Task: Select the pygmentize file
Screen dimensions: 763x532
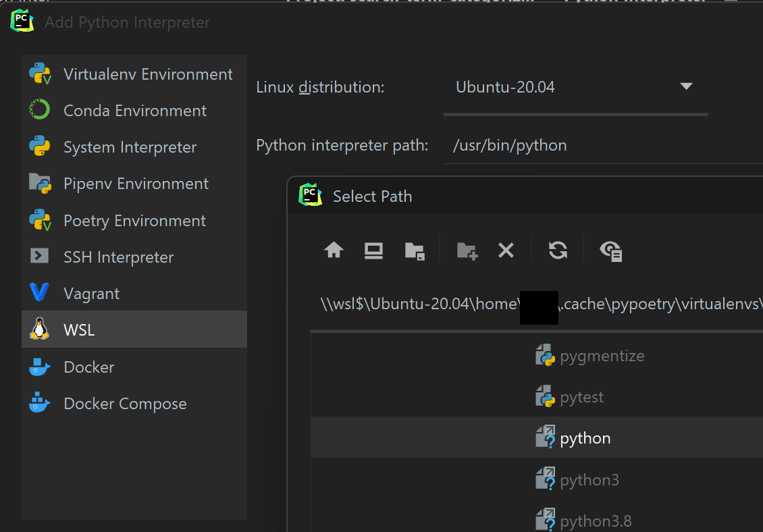Action: click(x=537, y=356)
